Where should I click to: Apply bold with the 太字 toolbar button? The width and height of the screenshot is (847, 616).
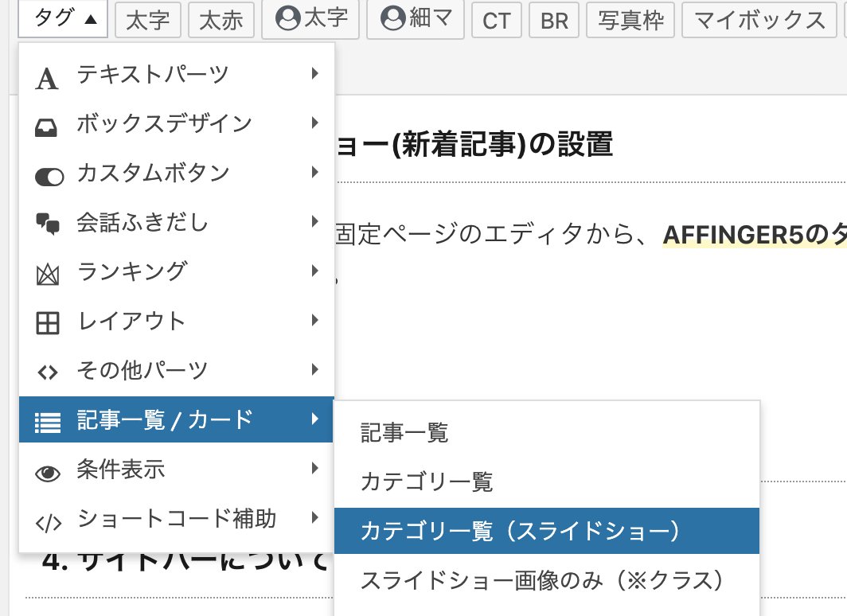coord(148,20)
